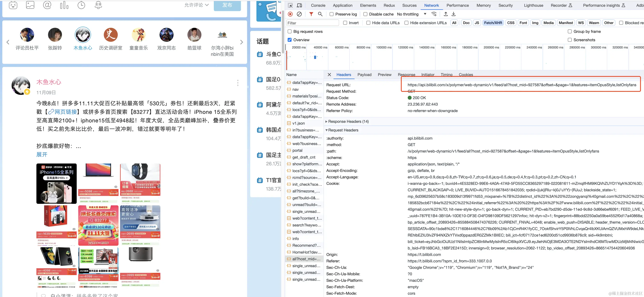Open the Payload tab

coord(364,75)
